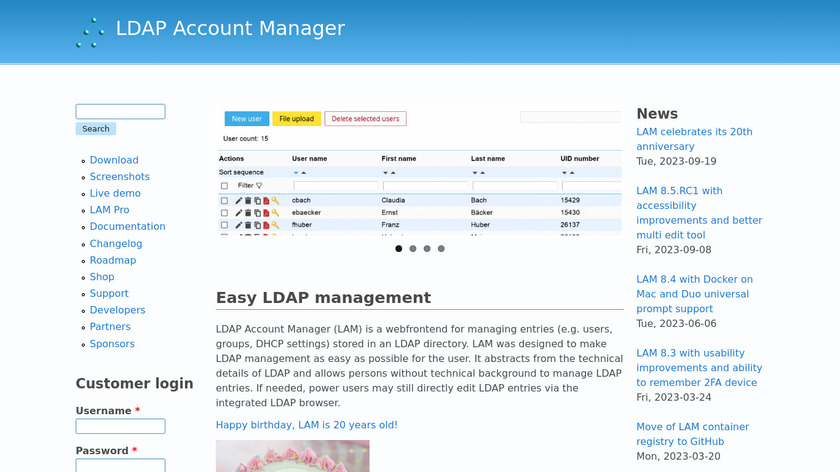
Task: Click the red PDF icon for fhuber
Action: [x=266, y=225]
